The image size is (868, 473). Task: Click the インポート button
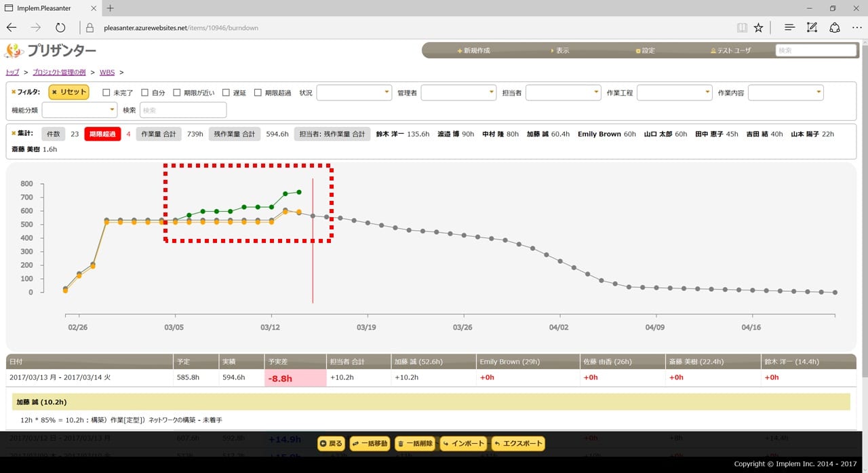464,444
